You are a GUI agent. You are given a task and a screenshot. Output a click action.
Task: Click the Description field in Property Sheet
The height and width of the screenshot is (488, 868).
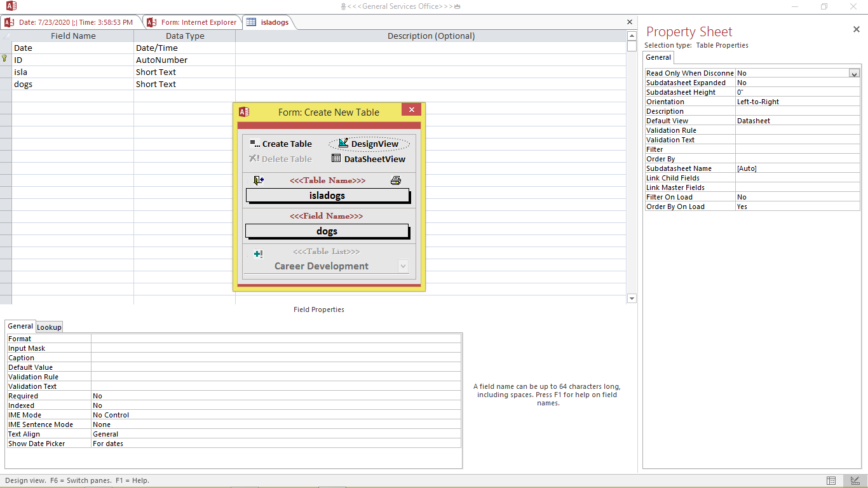(x=797, y=111)
